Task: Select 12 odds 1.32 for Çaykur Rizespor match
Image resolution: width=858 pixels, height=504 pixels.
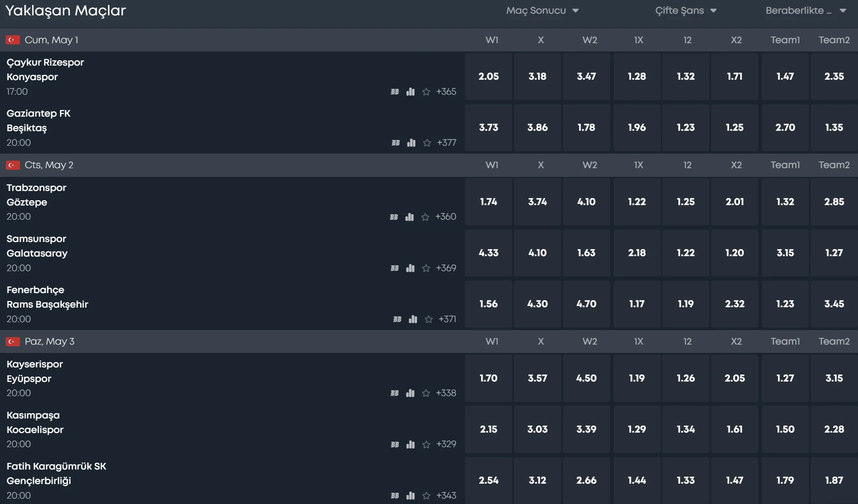Action: pos(686,76)
